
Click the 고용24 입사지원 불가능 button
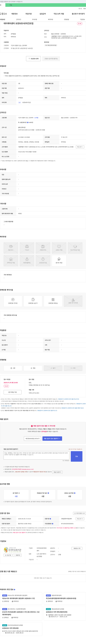51,59
